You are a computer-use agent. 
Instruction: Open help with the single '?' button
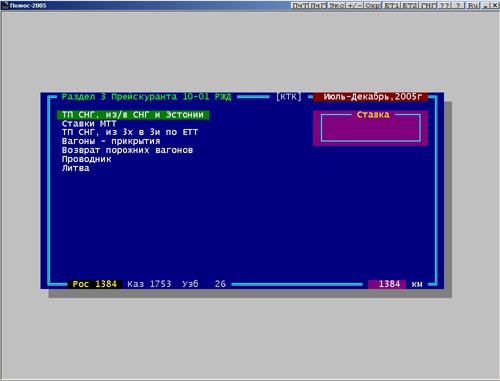point(459,5)
